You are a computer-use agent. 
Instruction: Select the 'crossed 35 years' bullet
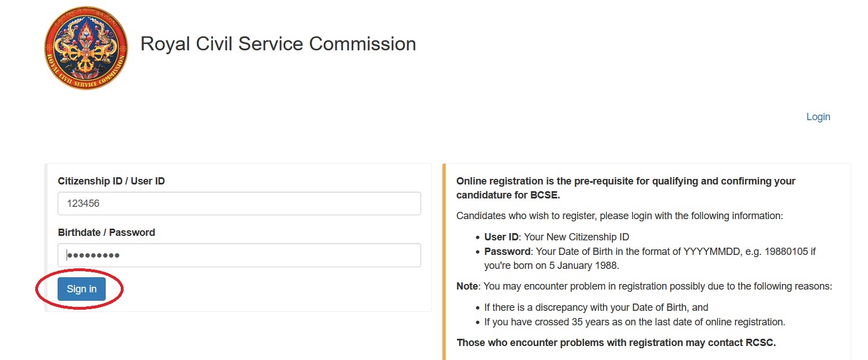tap(634, 322)
